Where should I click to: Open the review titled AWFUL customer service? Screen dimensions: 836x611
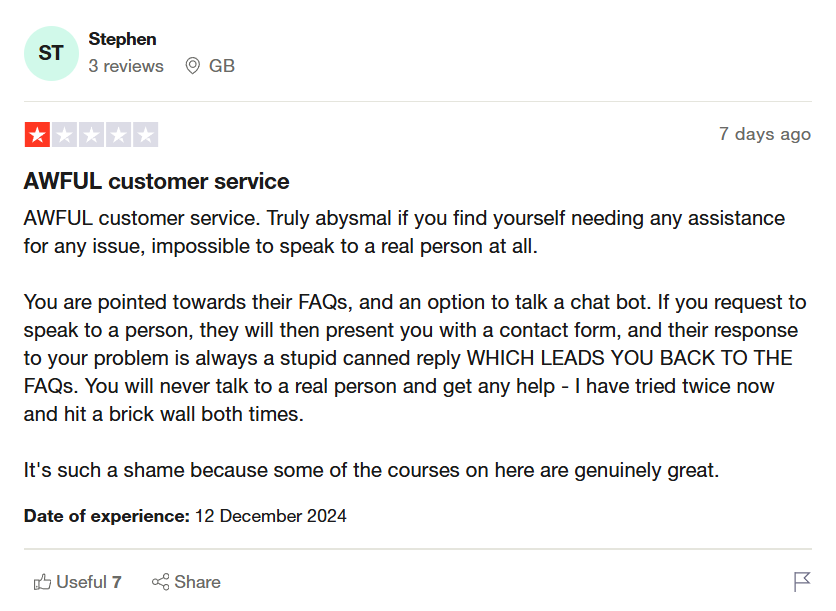tap(155, 181)
